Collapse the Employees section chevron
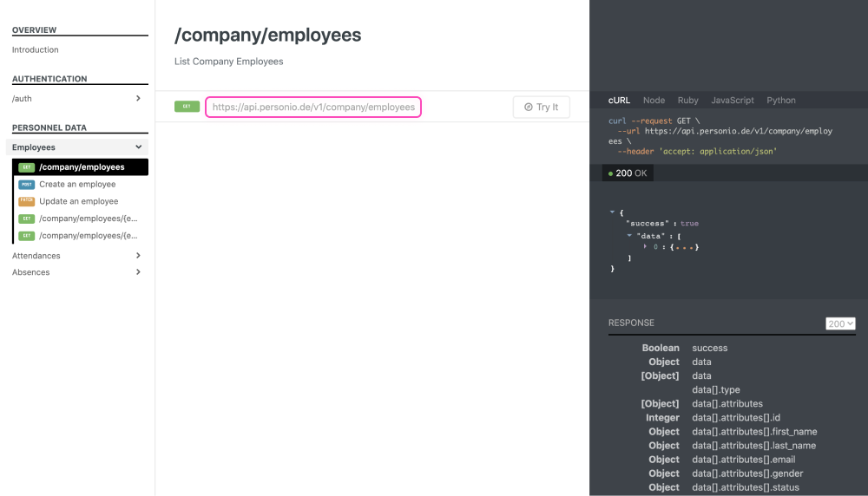The height and width of the screenshot is (496, 868). (x=138, y=147)
